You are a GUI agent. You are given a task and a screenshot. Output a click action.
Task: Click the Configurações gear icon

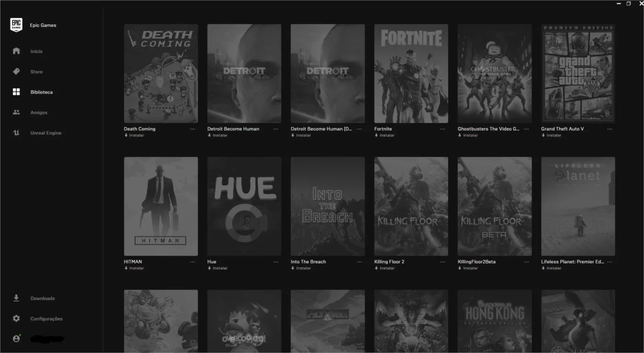[x=16, y=319]
